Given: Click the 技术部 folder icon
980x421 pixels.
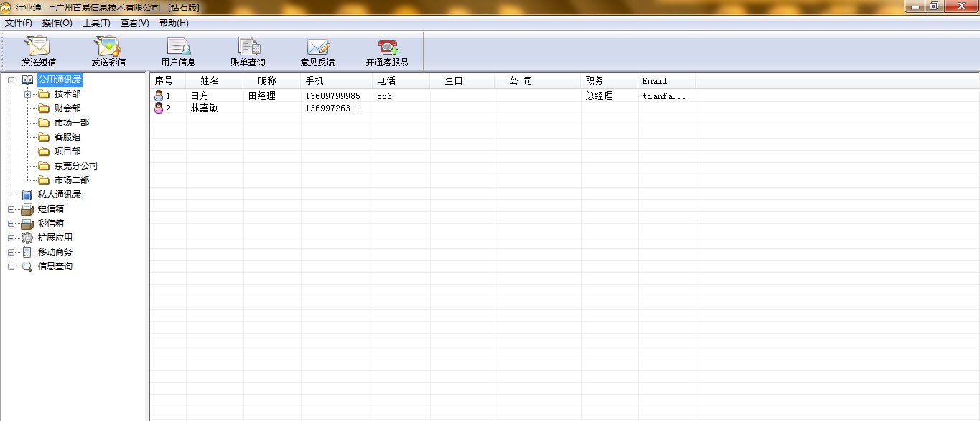Looking at the screenshot, I should 44,94.
